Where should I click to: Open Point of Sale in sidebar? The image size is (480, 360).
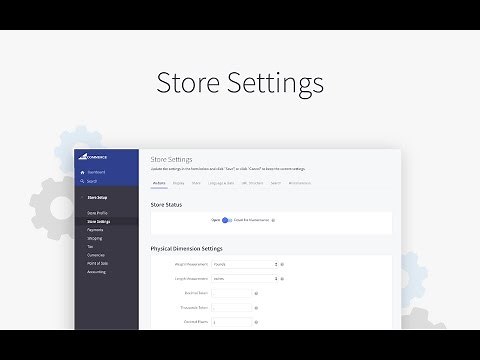point(98,263)
